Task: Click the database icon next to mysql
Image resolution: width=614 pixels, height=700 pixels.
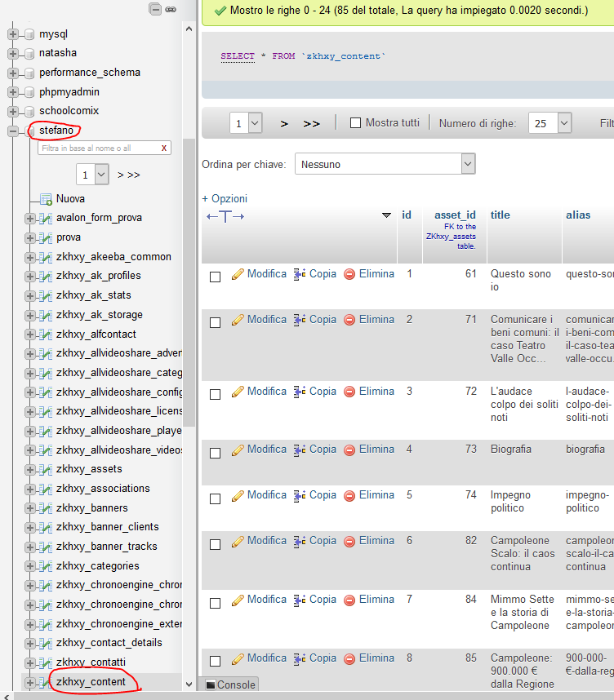Action: (29, 34)
